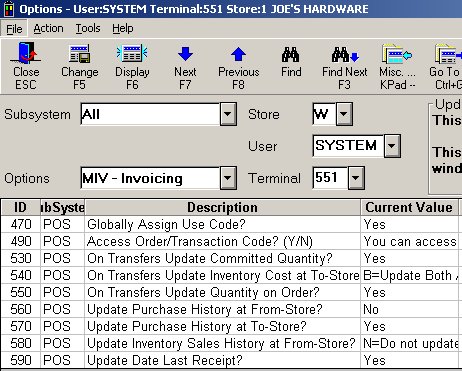This screenshot has height=371, width=462.
Task: Click the Find Next F3 icon
Action: 345,55
